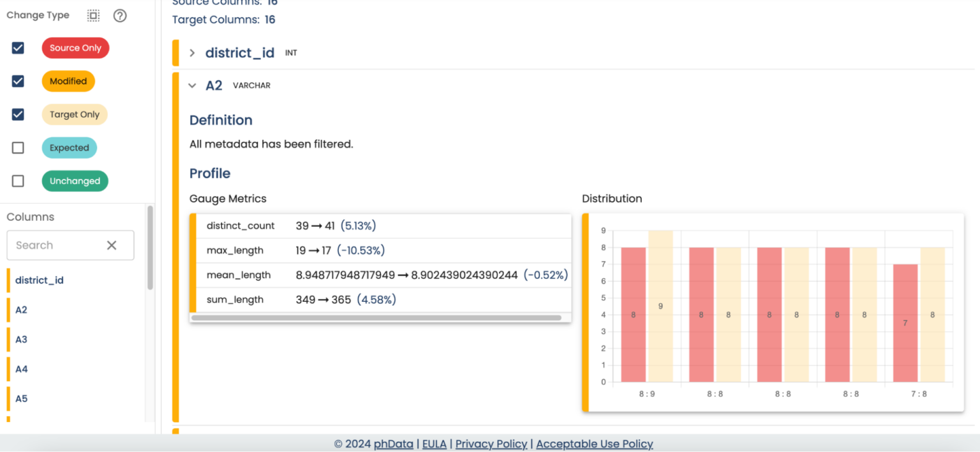Viewport: 980px width, 452px height.
Task: Collapse the A2 column section
Action: (x=192, y=85)
